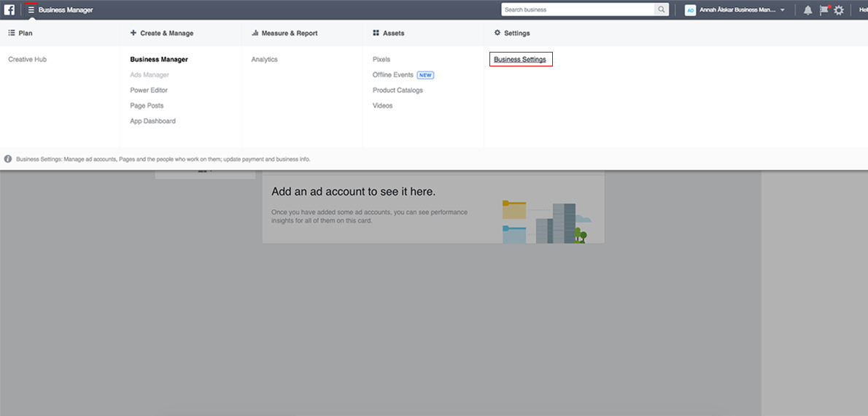This screenshot has width=868, height=416.
Task: Open Creative Hub
Action: click(x=27, y=59)
